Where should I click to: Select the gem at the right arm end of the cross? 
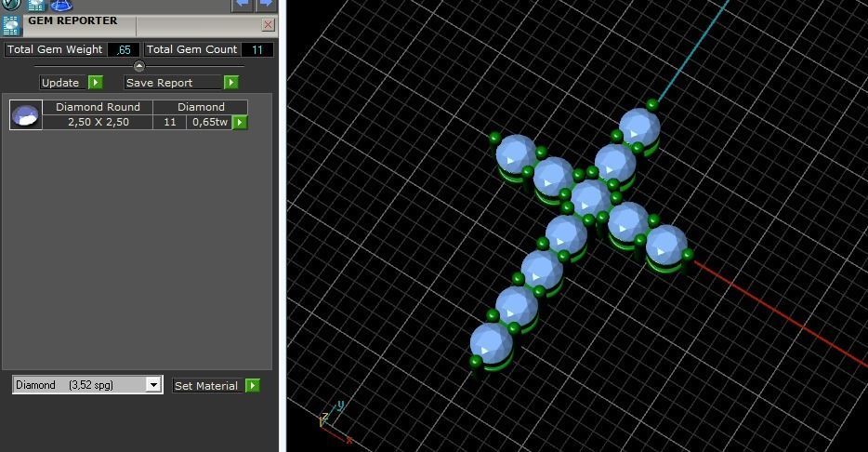(666, 245)
